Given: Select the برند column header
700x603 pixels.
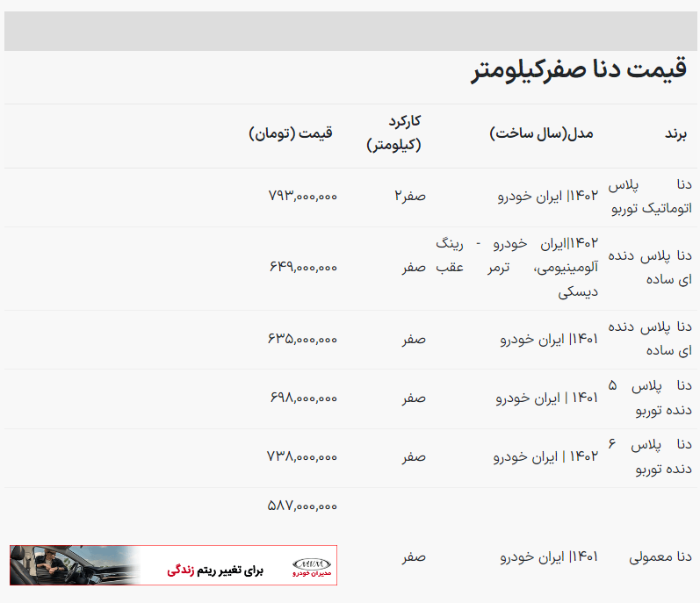Looking at the screenshot, I should click(x=675, y=133).
